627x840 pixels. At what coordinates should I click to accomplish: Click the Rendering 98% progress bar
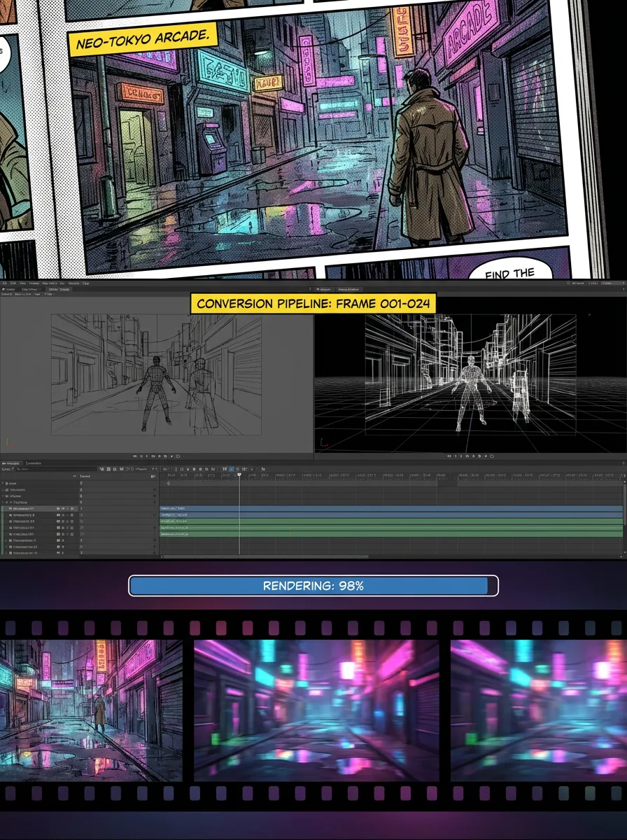(313, 586)
